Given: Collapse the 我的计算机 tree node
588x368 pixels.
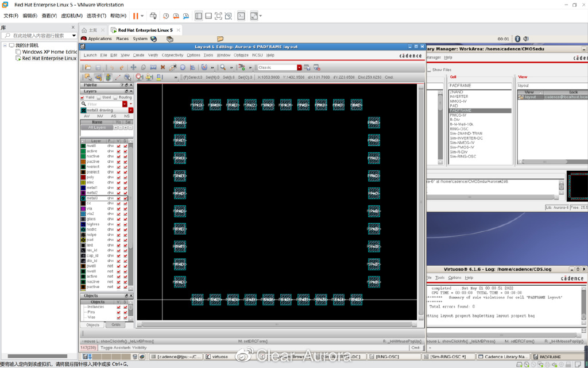Looking at the screenshot, I should click(5, 45).
